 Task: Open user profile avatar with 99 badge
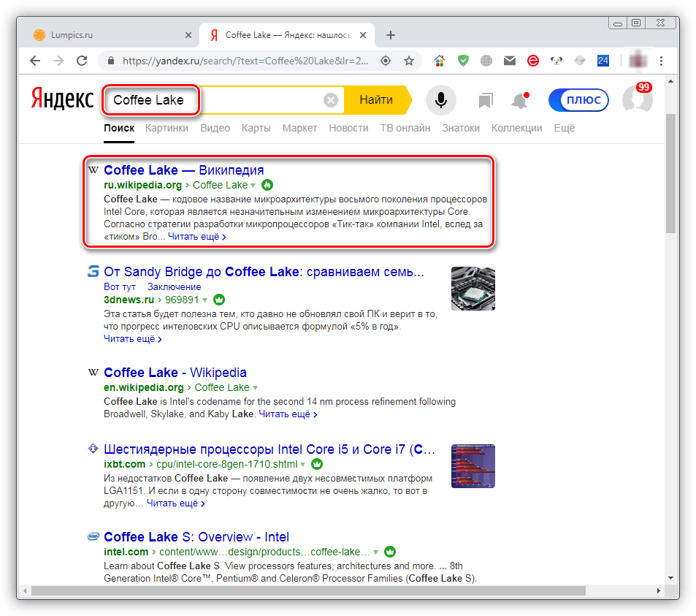pyautogui.click(x=636, y=100)
